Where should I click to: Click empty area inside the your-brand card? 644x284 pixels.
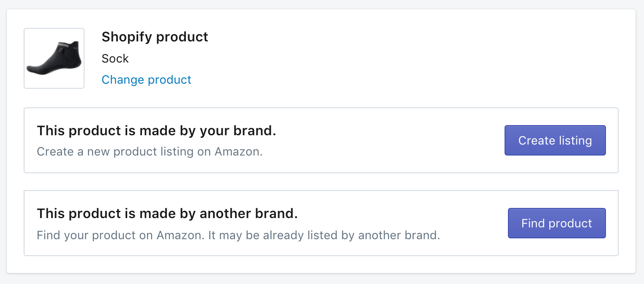pos(380,140)
